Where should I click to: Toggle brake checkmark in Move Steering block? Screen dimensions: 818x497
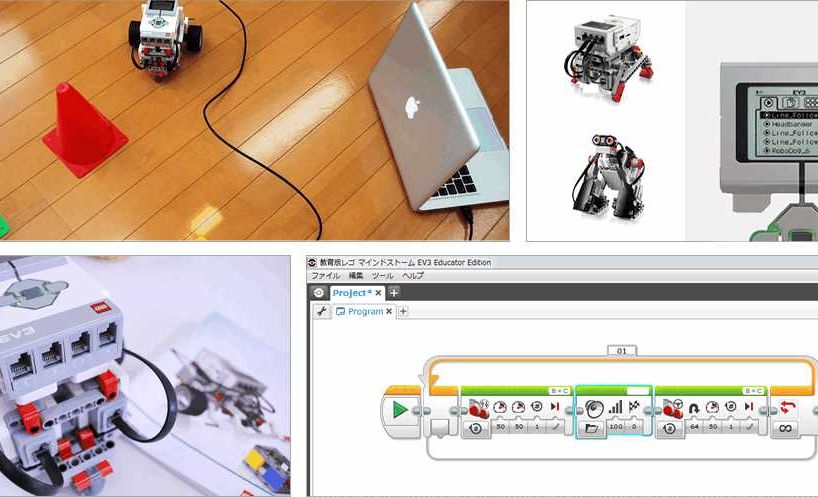click(x=750, y=427)
